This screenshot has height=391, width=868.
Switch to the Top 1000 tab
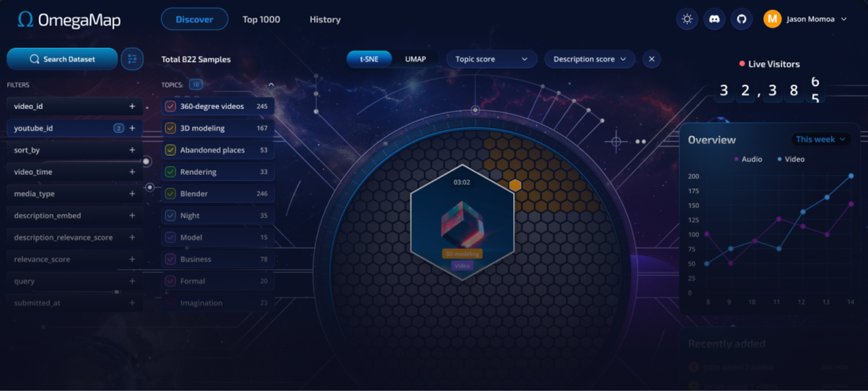click(x=261, y=20)
